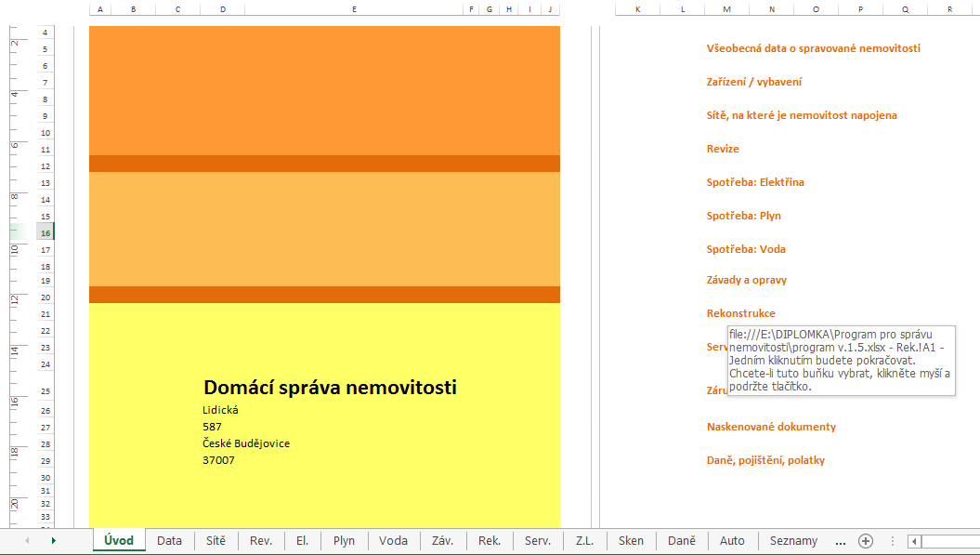Select column M header
The height and width of the screenshot is (555, 980).
(727, 9)
